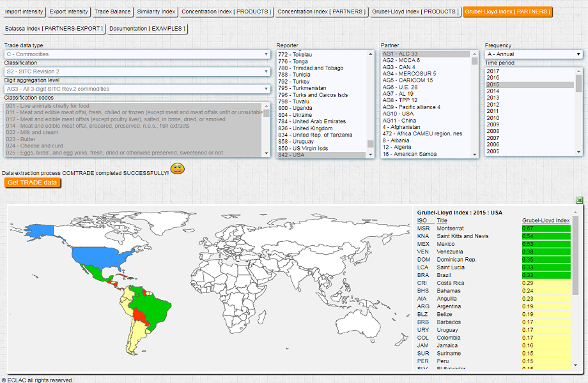Image resolution: width=588 pixels, height=383 pixels.
Task: Go to Documentation [ EXAMPLES ] tab
Action: pos(147,29)
